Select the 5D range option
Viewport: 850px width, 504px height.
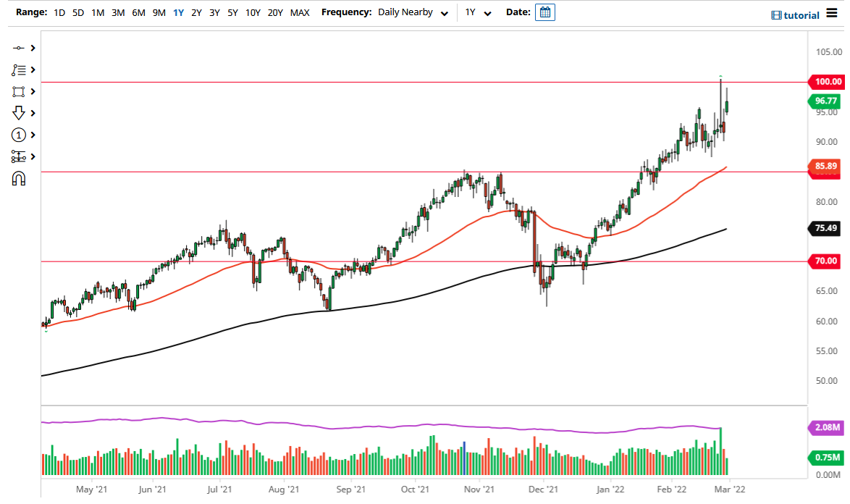click(77, 12)
